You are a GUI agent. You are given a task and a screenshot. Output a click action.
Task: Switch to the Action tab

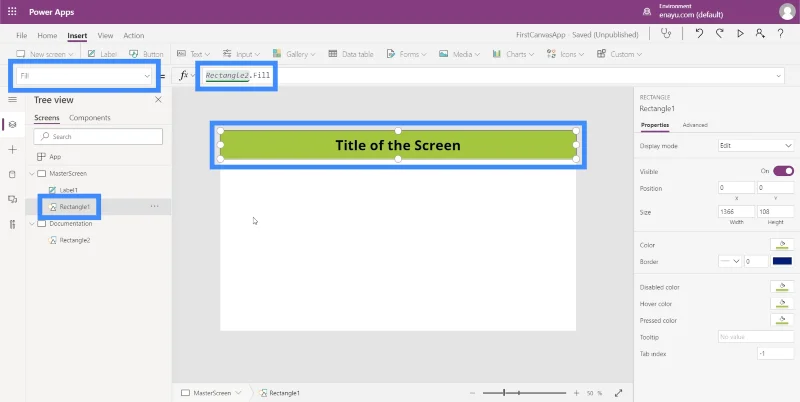click(x=134, y=35)
